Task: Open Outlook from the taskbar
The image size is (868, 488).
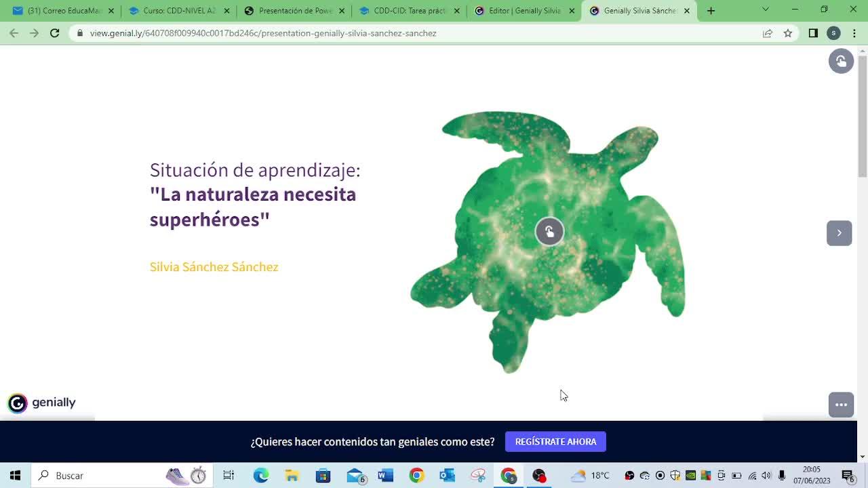Action: click(448, 476)
